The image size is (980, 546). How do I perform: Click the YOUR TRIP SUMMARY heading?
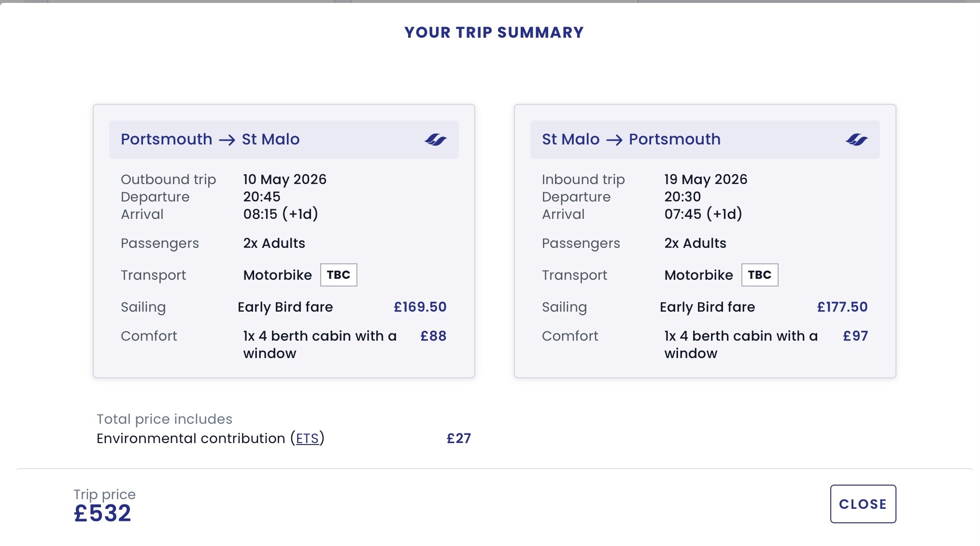[x=494, y=32]
